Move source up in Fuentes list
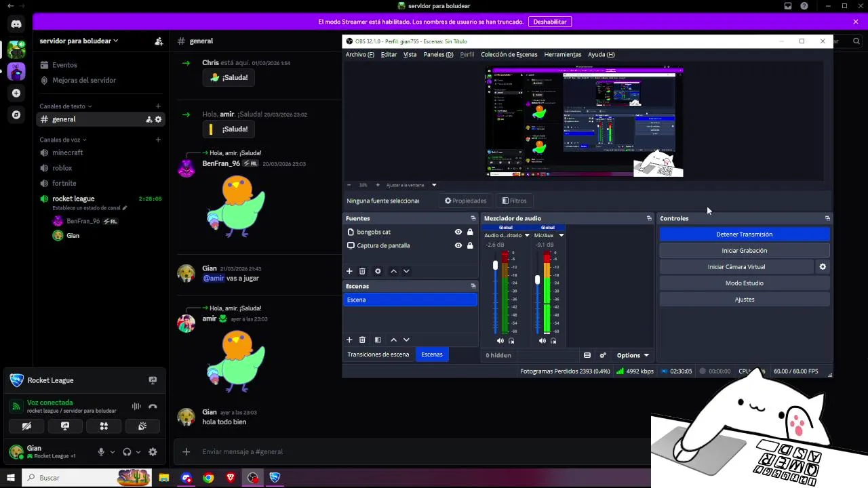The width and height of the screenshot is (868, 488). pos(393,271)
